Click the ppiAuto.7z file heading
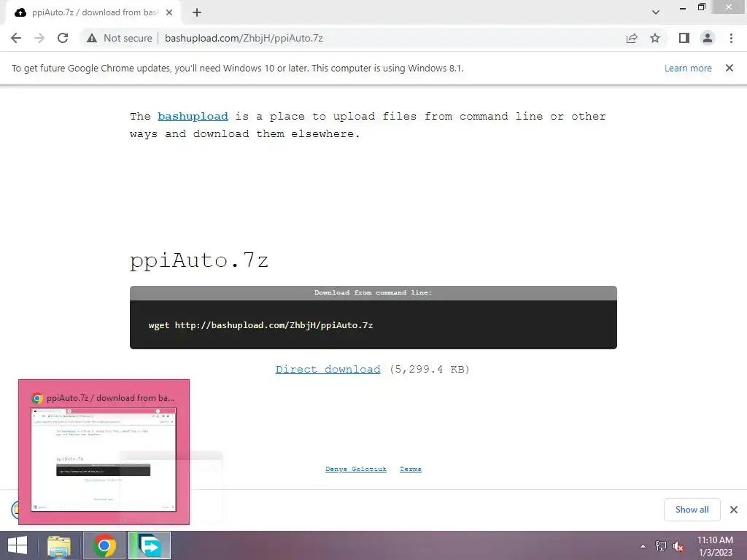This screenshot has width=747, height=560. tap(199, 261)
